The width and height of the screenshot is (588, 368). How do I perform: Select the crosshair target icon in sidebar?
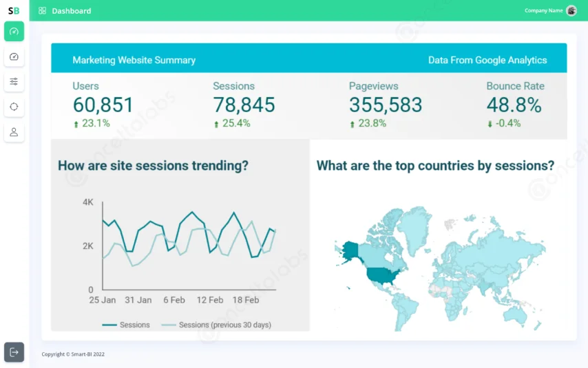[14, 107]
